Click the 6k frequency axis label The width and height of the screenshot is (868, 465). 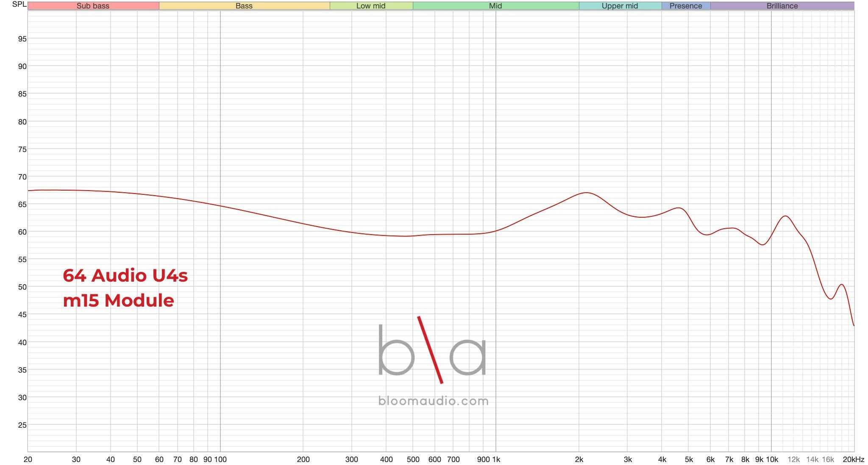pos(710,459)
